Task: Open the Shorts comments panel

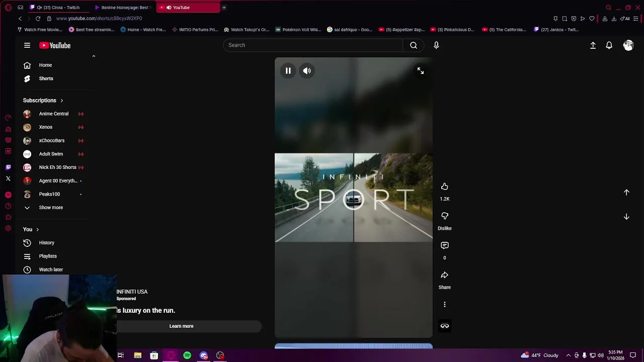Action: click(445, 245)
